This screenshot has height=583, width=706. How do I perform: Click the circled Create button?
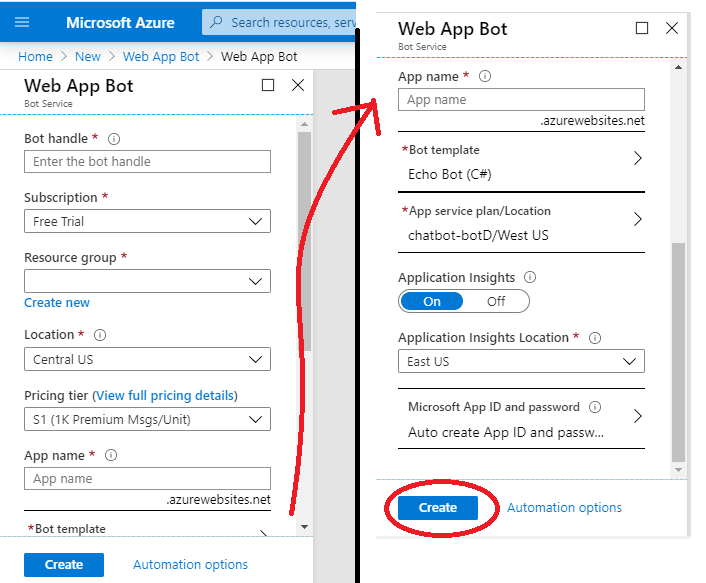click(x=437, y=508)
